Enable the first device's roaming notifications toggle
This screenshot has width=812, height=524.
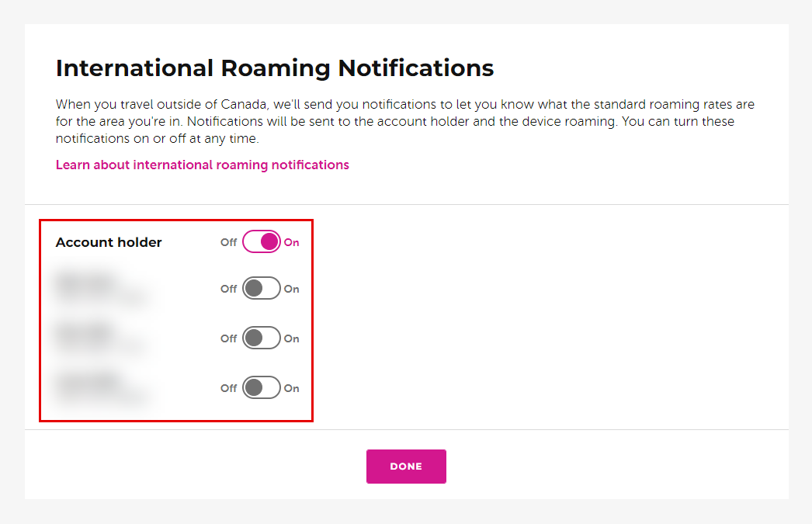260,288
